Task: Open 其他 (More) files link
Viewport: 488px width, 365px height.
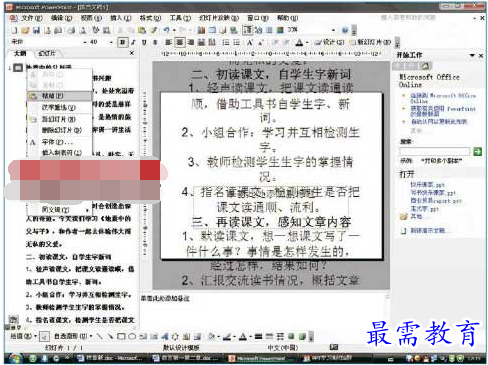Action: (x=416, y=216)
